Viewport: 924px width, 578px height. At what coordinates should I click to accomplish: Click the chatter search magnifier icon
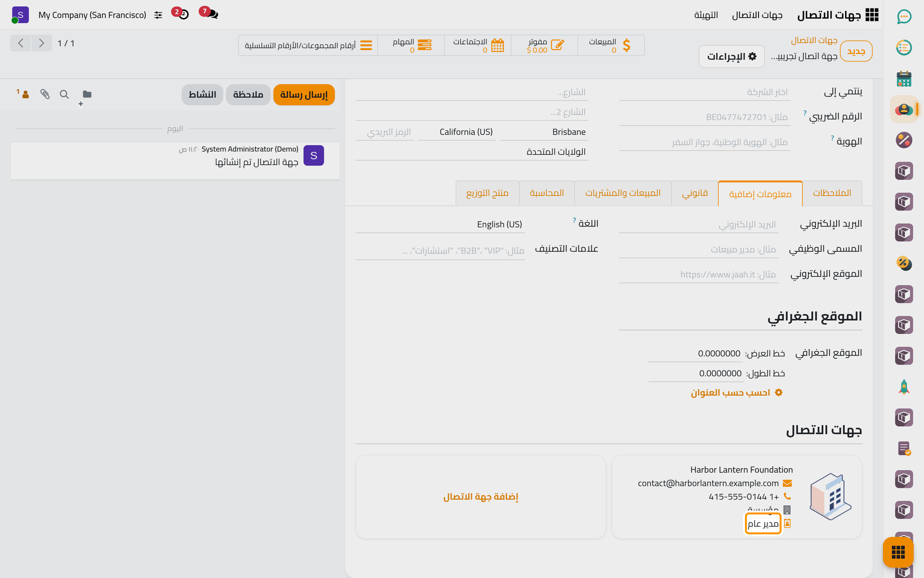pos(64,94)
